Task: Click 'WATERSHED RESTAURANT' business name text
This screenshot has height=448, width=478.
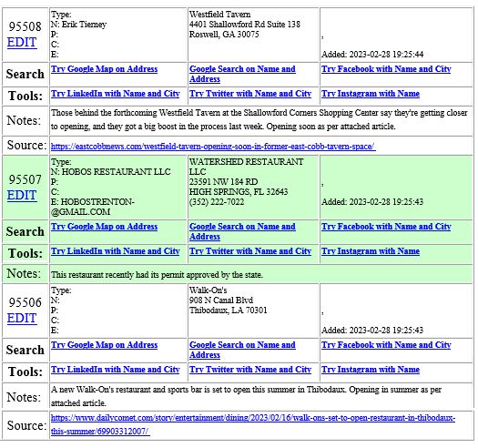Action: click(247, 162)
